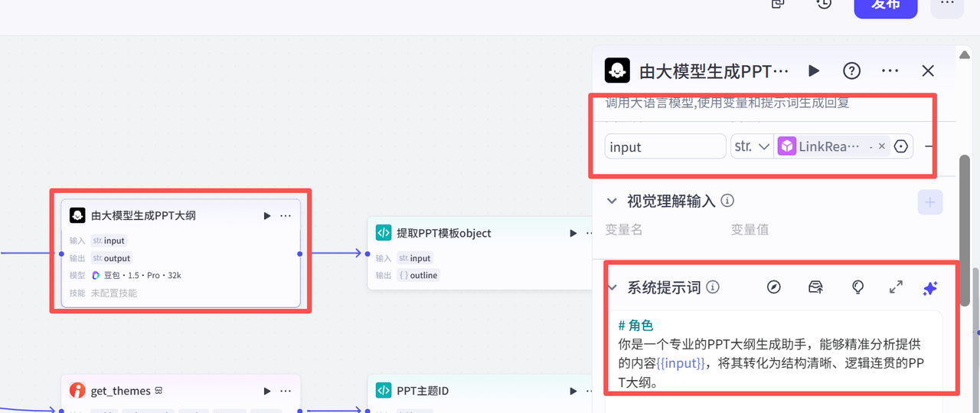
Task: Click the prompt library upload-box icon
Action: click(x=816, y=287)
